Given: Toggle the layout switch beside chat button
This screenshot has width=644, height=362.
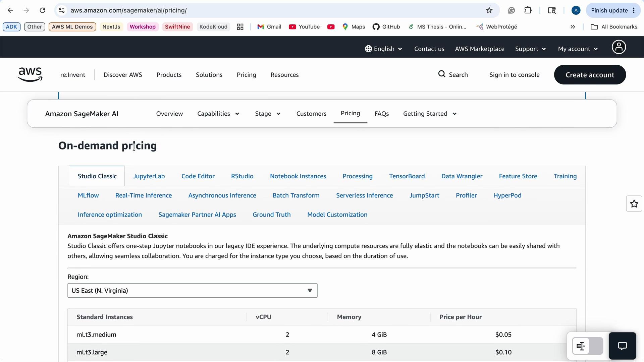Looking at the screenshot, I should (588, 346).
